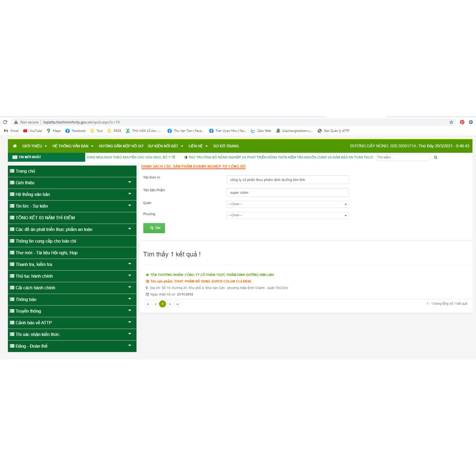This screenshot has height=476, width=476.
Task: Open the YouTube bookmark
Action: 33,131
